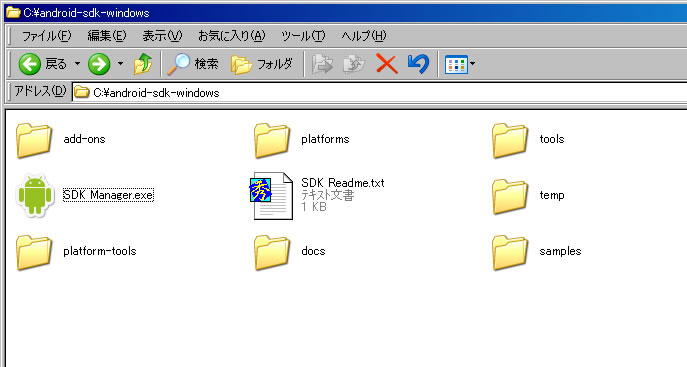Screen dimensions: 687x367
Task: Select the platforms folder icon
Action: coord(272,140)
